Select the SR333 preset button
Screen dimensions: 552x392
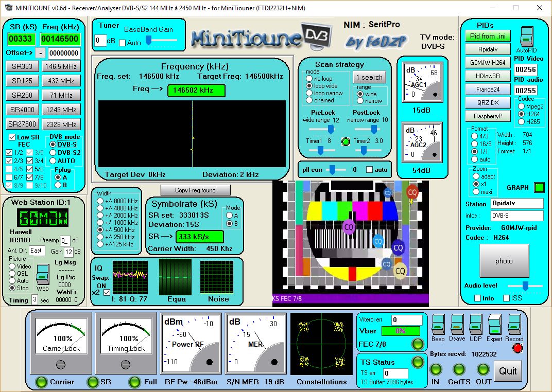tap(22, 66)
